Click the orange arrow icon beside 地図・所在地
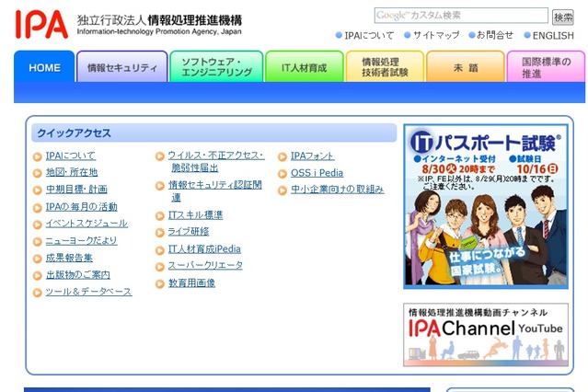 coord(38,173)
